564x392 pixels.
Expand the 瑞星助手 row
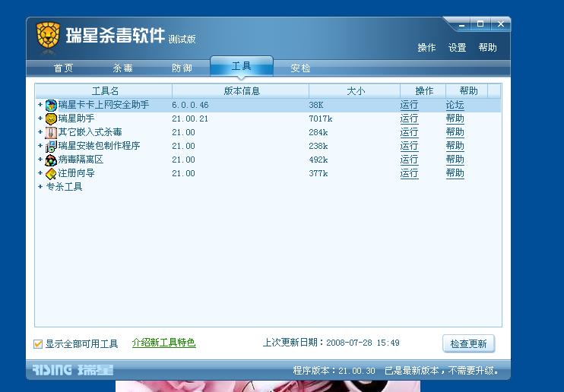(x=40, y=119)
